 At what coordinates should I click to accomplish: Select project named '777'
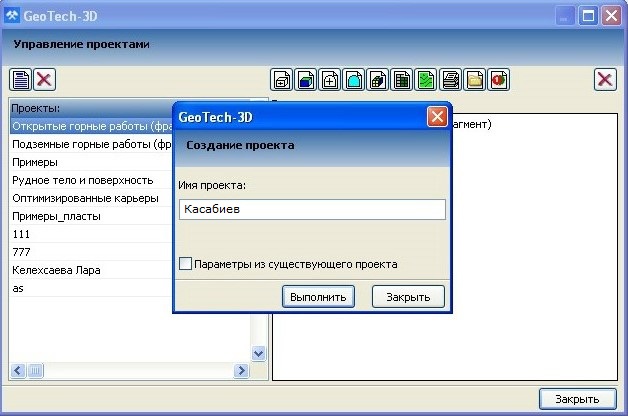click(91, 252)
